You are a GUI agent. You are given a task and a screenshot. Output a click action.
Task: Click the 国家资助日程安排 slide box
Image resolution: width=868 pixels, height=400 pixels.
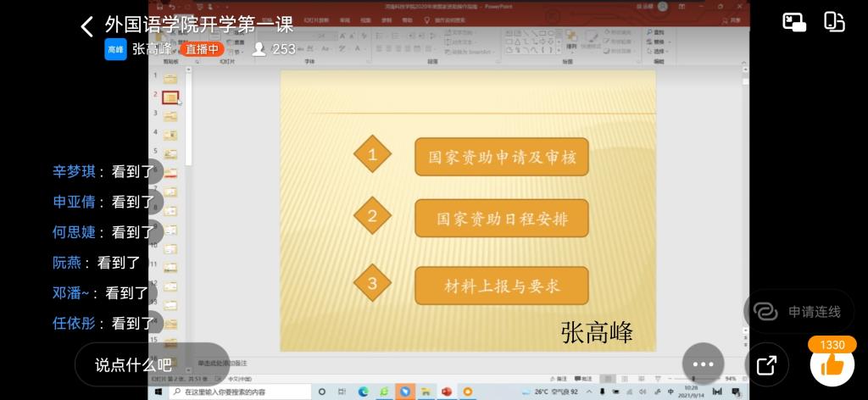501,219
